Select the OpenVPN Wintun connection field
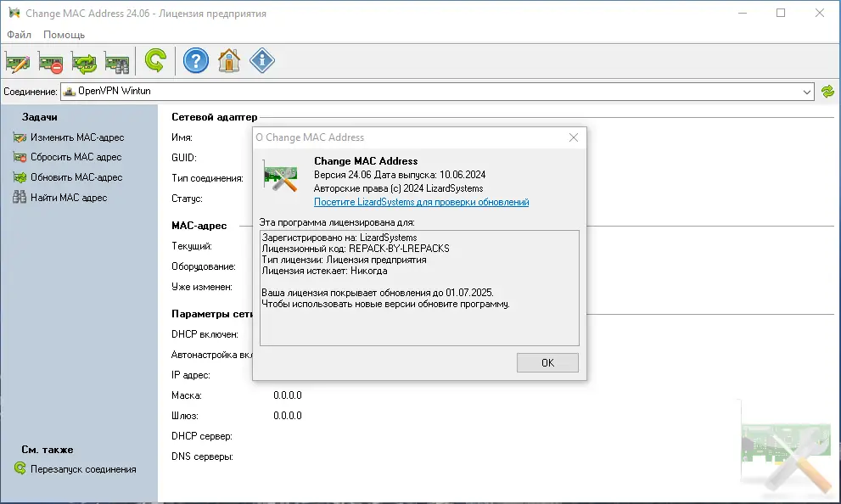Viewport: 841px width, 504px height. [437, 92]
